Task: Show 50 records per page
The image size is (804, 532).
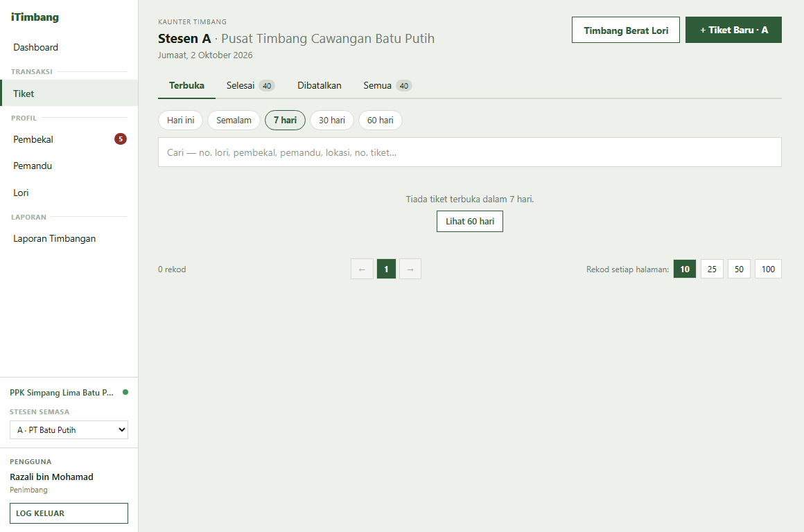Action: click(739, 269)
